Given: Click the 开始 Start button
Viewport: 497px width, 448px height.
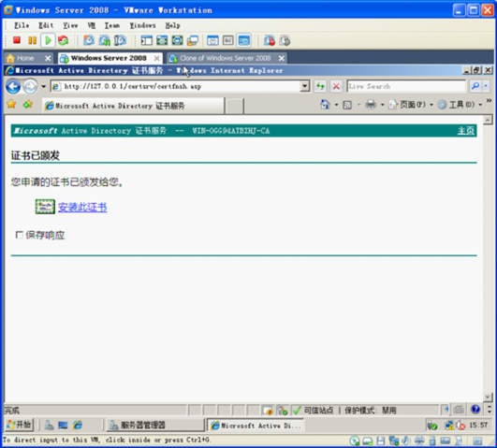Looking at the screenshot, I should 19,425.
